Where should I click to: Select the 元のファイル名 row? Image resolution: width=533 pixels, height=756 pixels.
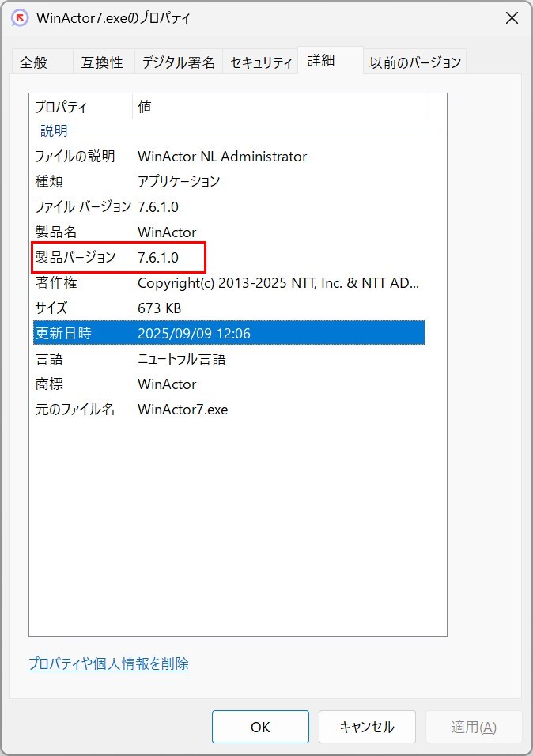[229, 410]
